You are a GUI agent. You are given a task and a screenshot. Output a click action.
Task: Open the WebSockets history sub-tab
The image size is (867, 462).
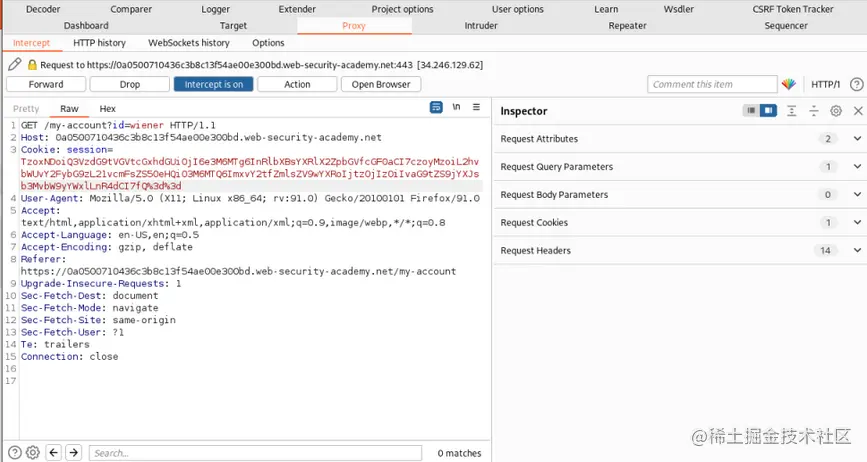pos(189,43)
